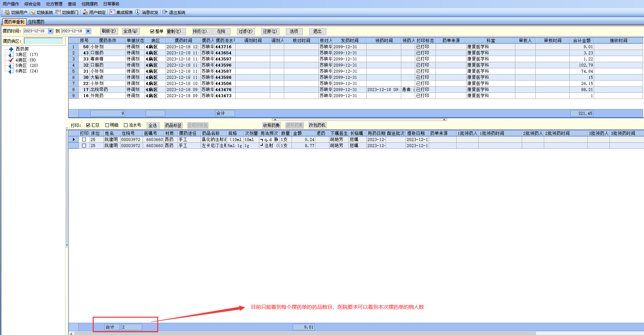Select the 出院带药 row
The height and width of the screenshot is (335, 644).
pyautogui.click(x=355, y=90)
